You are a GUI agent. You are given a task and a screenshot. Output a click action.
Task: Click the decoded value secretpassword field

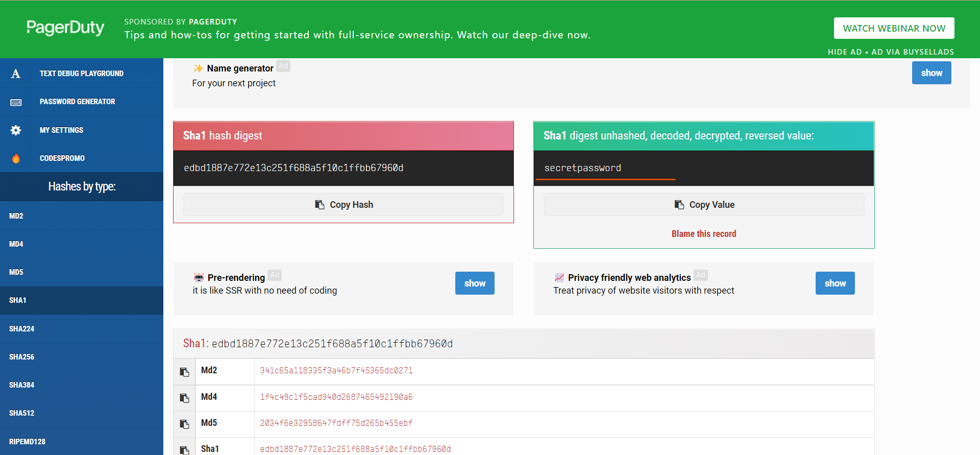[x=582, y=168]
